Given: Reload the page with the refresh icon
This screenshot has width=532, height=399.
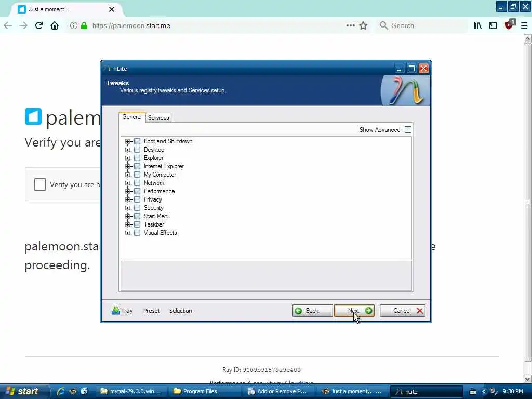Looking at the screenshot, I should click(39, 26).
